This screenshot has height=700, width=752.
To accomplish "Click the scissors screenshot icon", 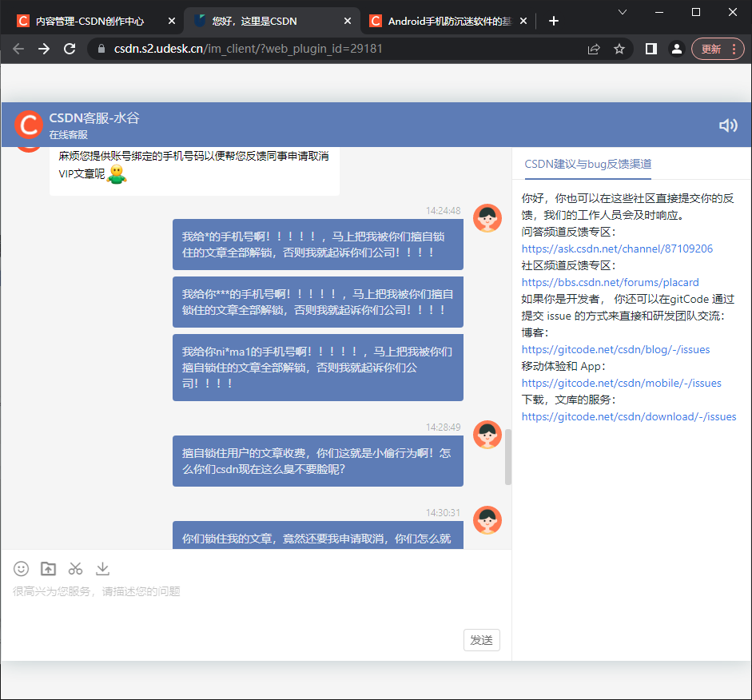I will tap(75, 569).
